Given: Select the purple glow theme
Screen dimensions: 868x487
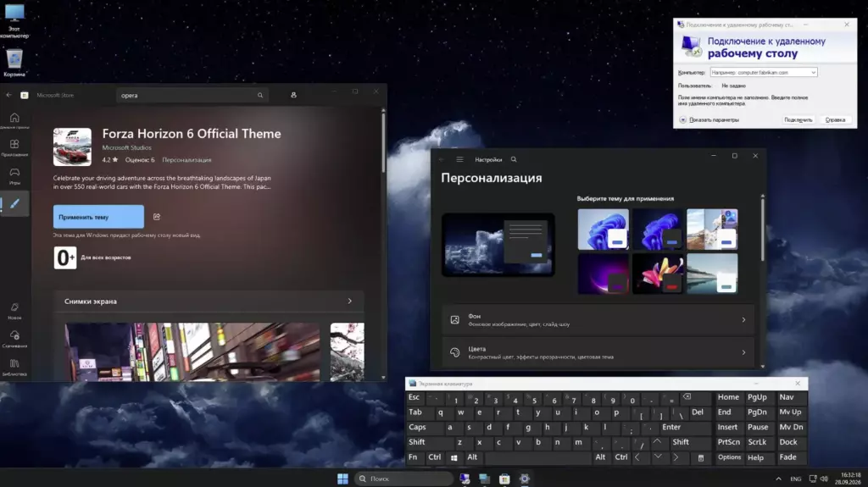Looking at the screenshot, I should (x=603, y=274).
